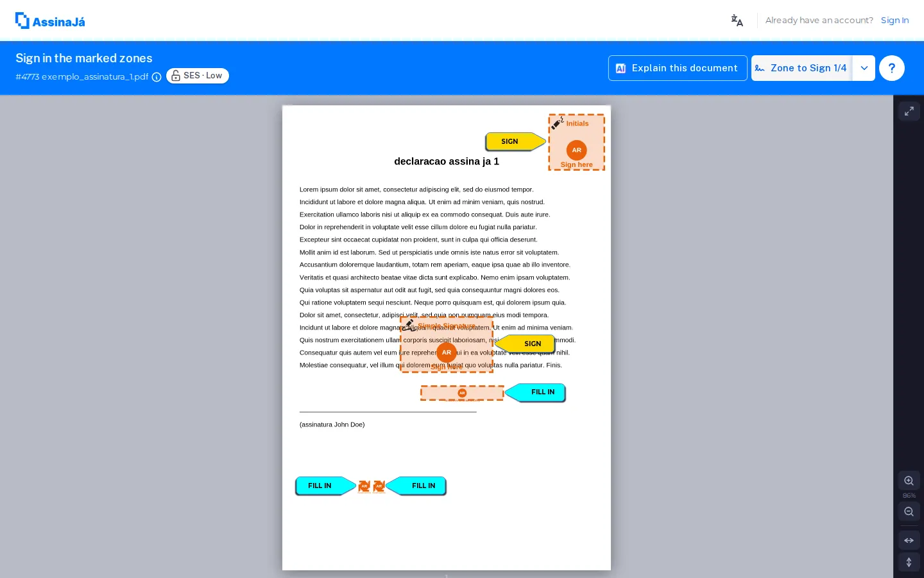Click the yellow SIGN arrow beside Simple Signature
The width and height of the screenshot is (924, 578).
click(x=526, y=344)
